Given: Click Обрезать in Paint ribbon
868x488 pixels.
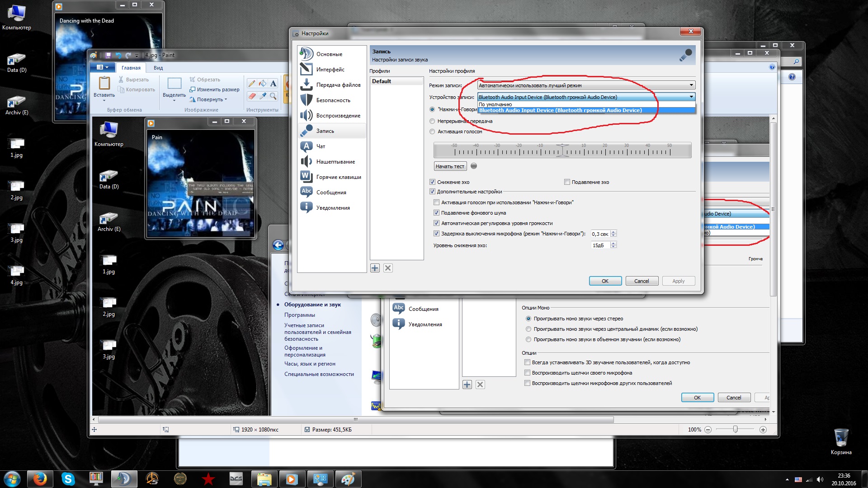Looking at the screenshot, I should 205,80.
